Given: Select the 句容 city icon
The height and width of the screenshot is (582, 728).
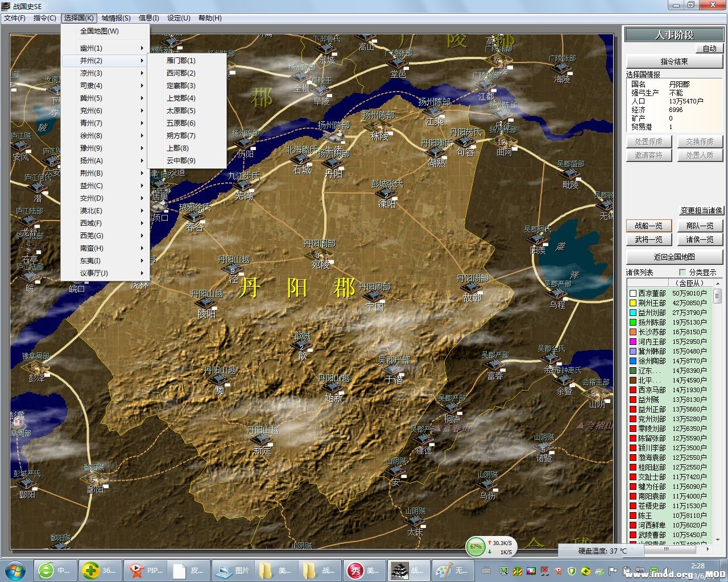Looking at the screenshot, I should pyautogui.click(x=465, y=143).
